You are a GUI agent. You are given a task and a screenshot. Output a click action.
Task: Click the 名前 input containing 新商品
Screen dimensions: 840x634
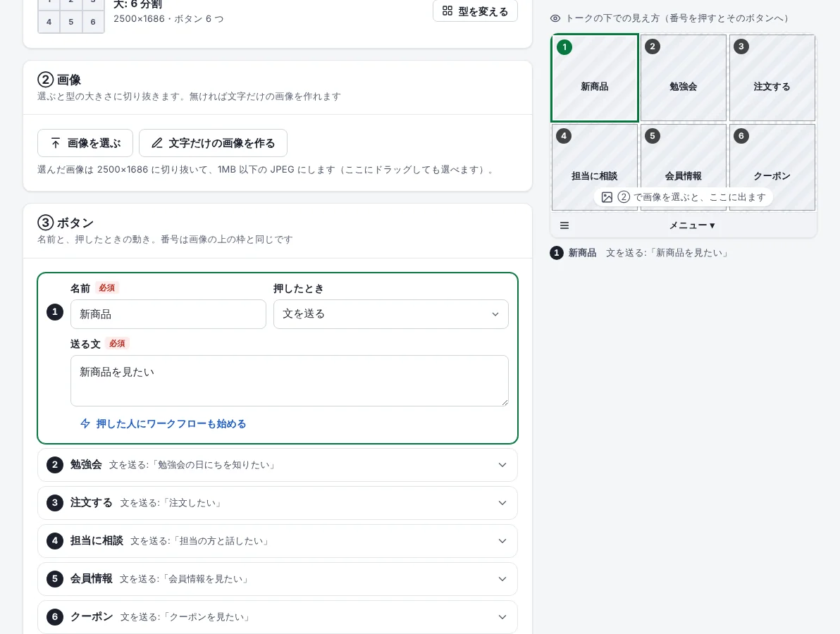click(168, 313)
